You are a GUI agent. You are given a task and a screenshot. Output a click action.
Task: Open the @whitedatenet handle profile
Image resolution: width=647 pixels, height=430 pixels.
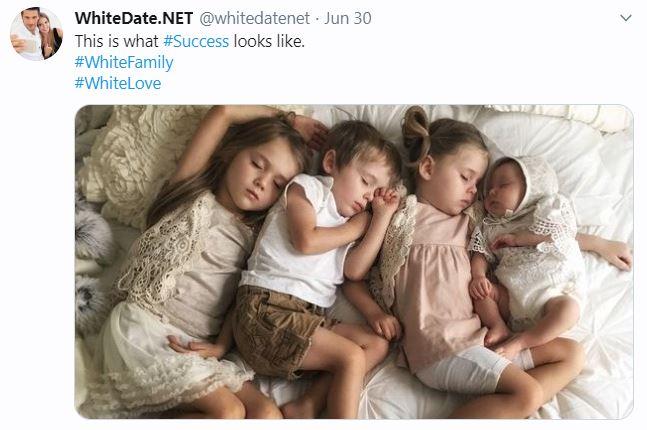click(255, 18)
